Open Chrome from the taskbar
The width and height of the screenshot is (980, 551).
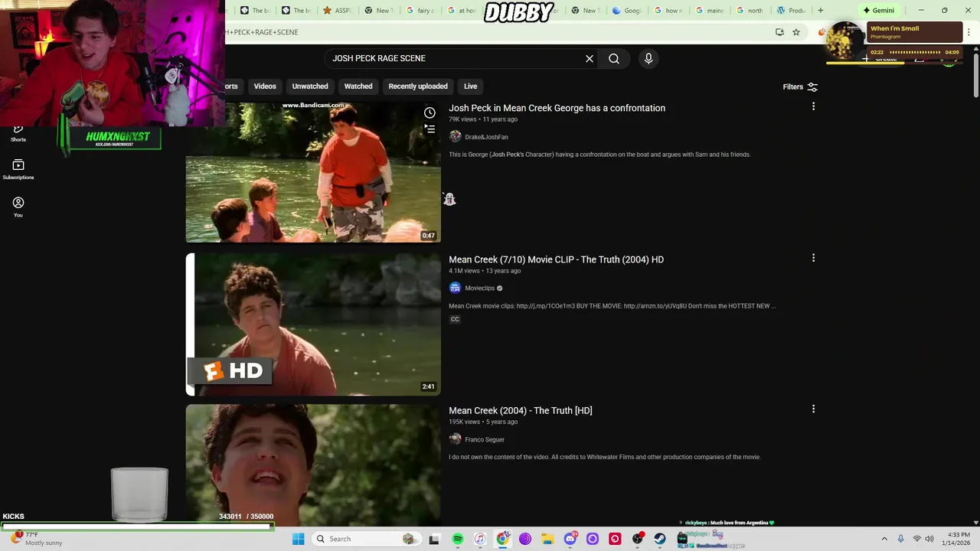click(x=502, y=539)
